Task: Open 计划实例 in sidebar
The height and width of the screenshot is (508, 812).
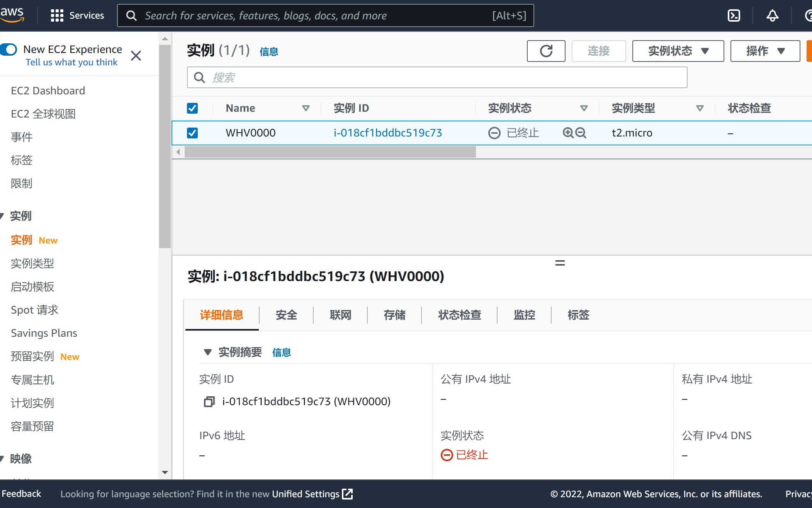Action: tap(32, 403)
